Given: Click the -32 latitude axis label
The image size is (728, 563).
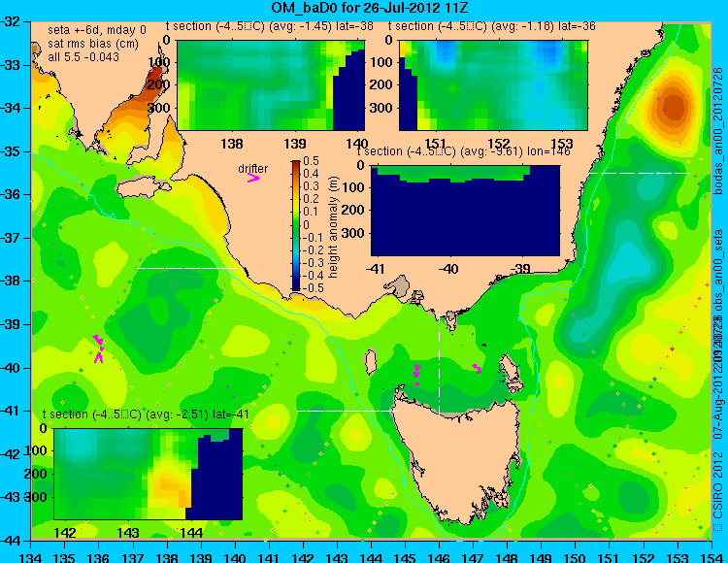Looking at the screenshot, I should pos(11,21).
